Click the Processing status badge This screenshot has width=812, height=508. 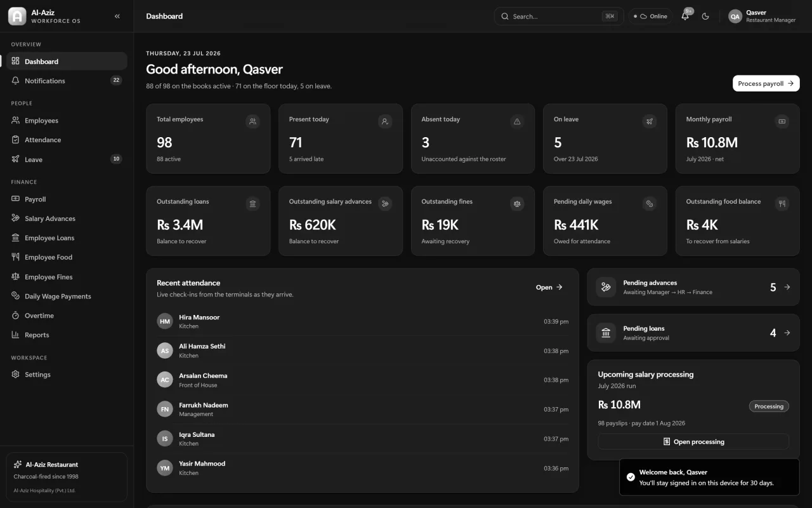(769, 406)
